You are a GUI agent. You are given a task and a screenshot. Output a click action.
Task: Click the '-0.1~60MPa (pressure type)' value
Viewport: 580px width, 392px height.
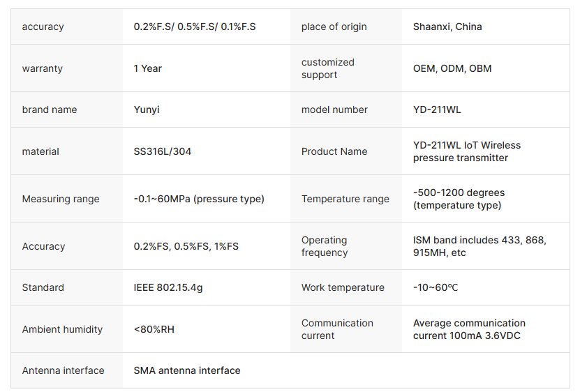pos(199,199)
